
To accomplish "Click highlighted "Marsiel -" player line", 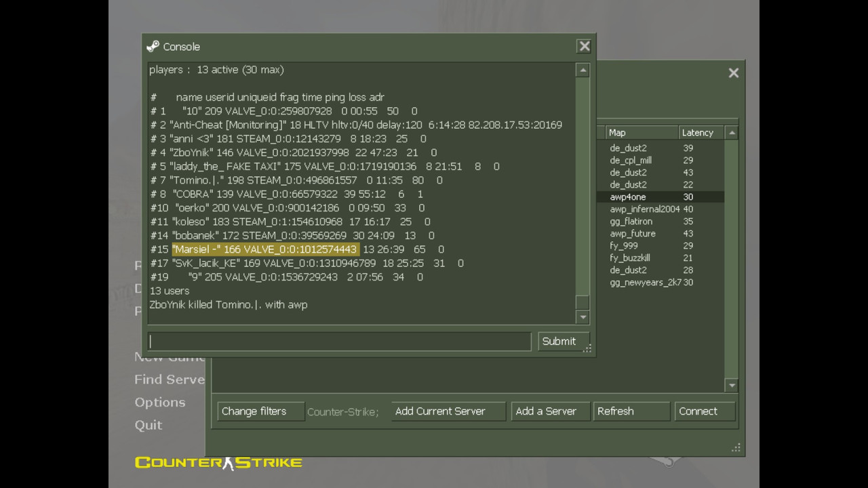I will (x=297, y=249).
